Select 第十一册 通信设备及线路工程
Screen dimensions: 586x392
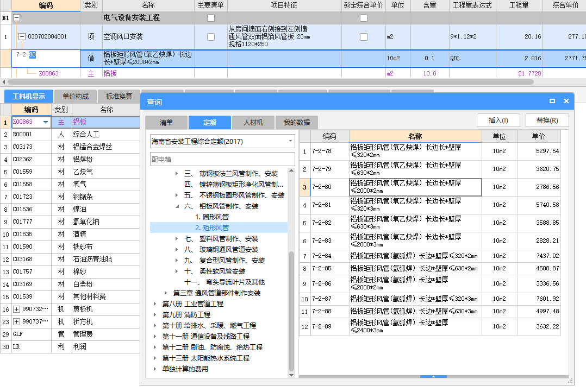tap(205, 337)
